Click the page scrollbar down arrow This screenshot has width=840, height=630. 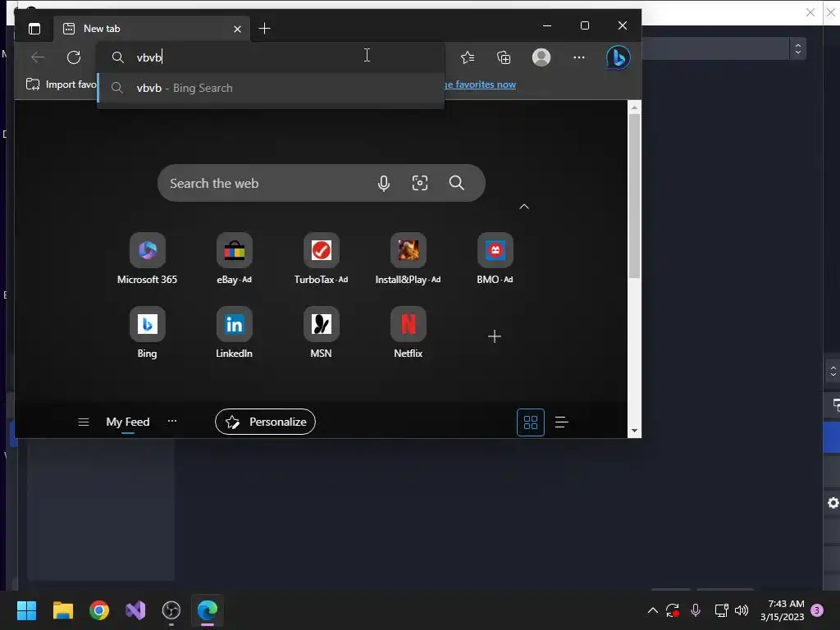pos(634,431)
